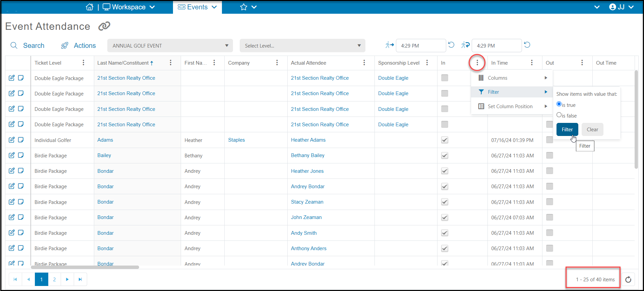Open the Actions rocket icon
Screen dimensions: 644x291
65,46
